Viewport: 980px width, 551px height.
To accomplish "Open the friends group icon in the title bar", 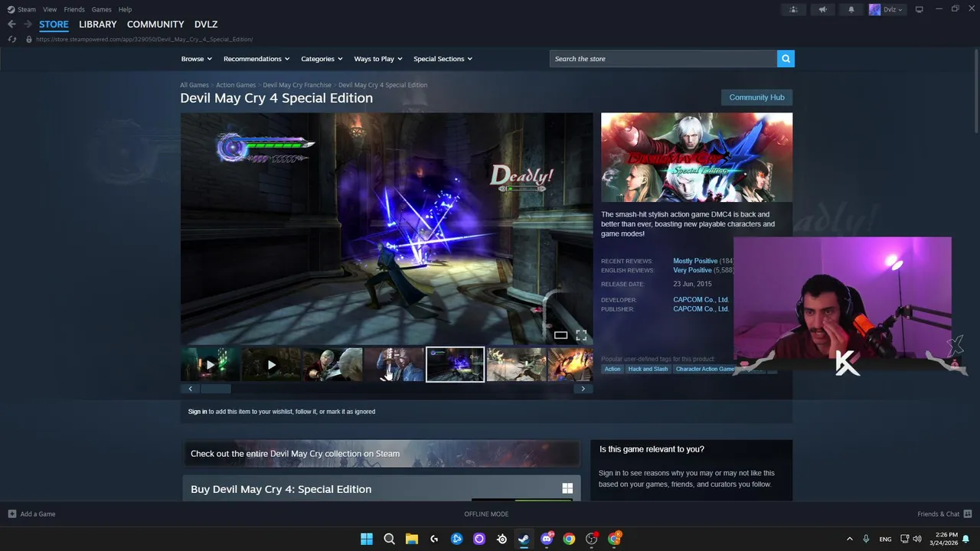I will coord(793,9).
